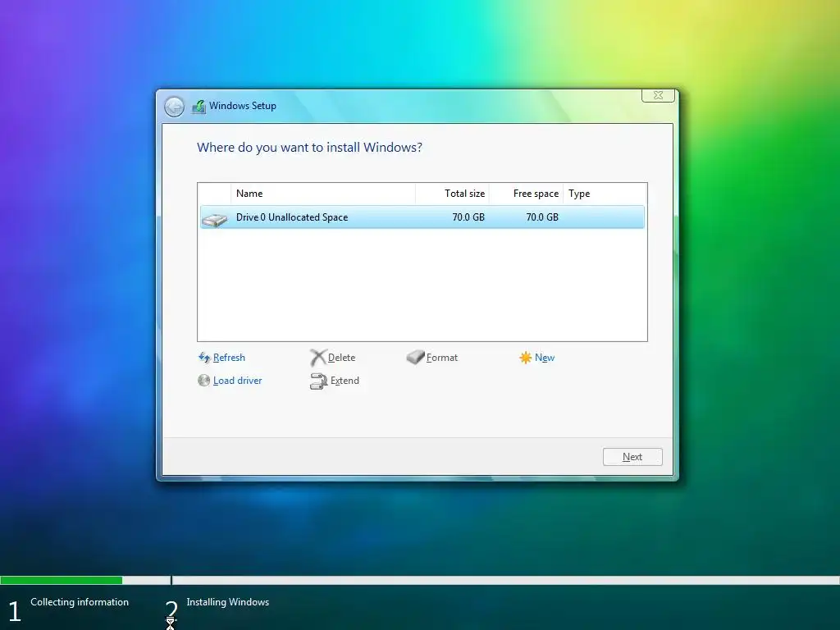The height and width of the screenshot is (630, 840).
Task: Click the 70.0 GB total size cell
Action: tap(468, 217)
